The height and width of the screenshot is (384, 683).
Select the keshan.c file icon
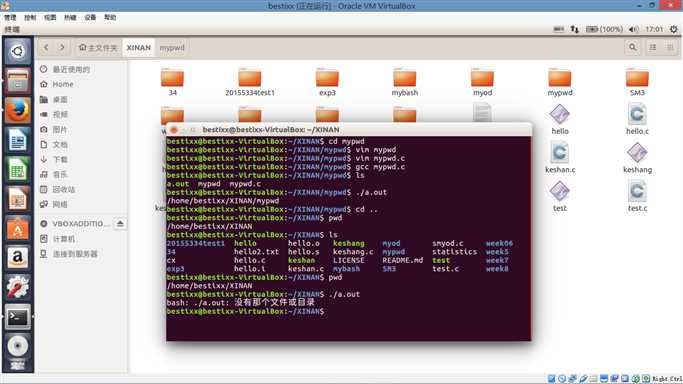pos(560,153)
